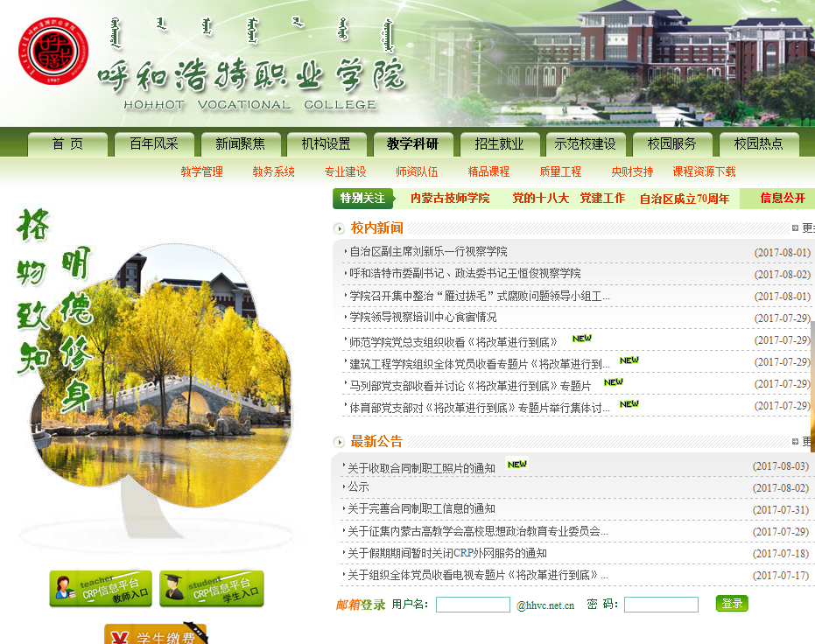Open the 教学科研 navigation tab

pos(413,144)
